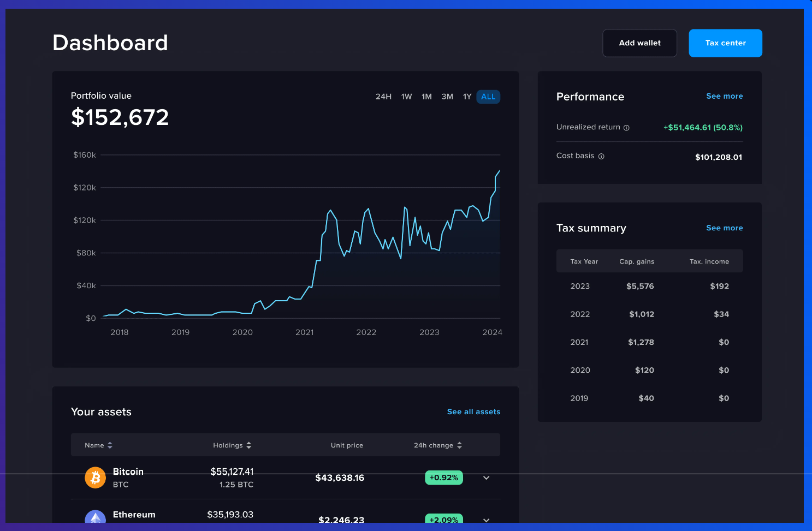Click the Add wallet button
The width and height of the screenshot is (812, 531).
[x=639, y=43]
